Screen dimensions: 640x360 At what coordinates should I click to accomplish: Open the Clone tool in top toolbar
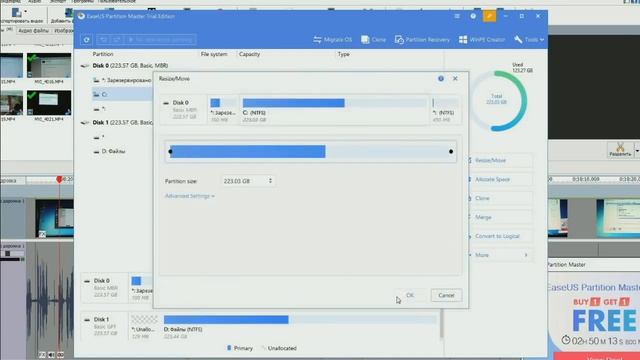click(x=373, y=40)
